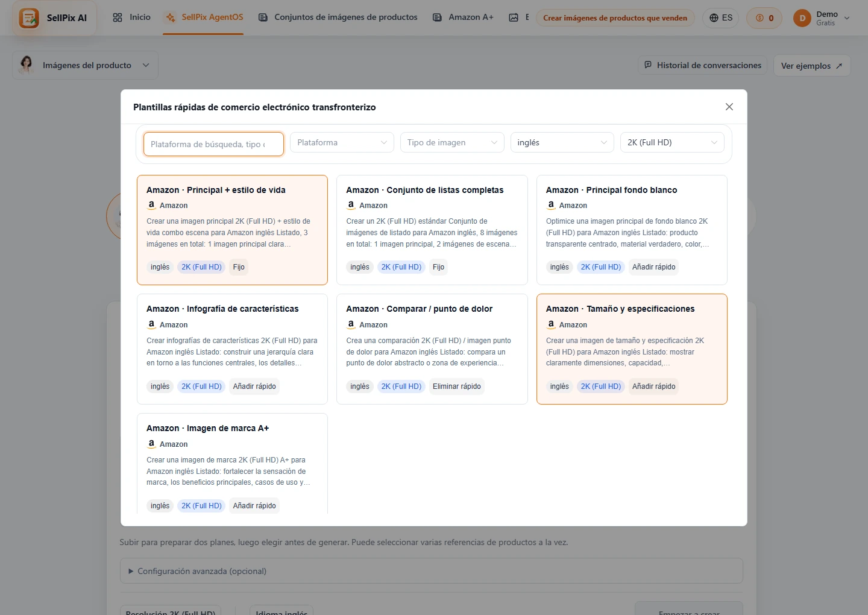Click Eliminar rápido on Comparar card

pyautogui.click(x=457, y=386)
